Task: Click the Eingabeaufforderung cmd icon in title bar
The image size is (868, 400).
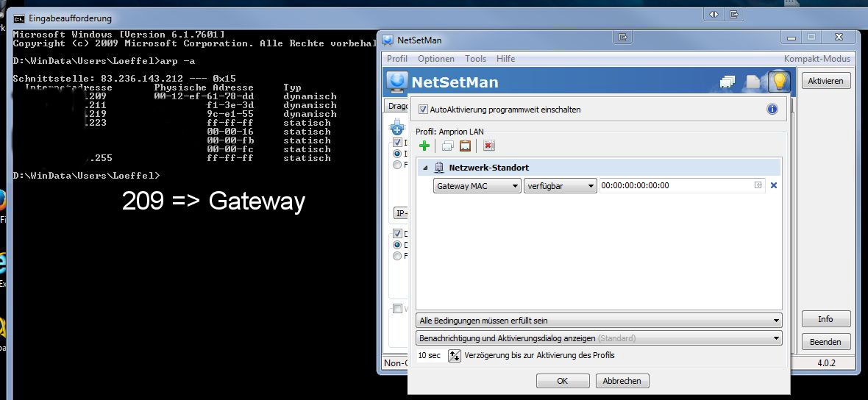Action: click(19, 18)
